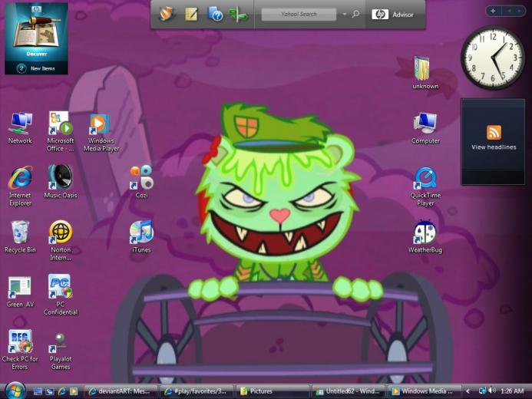Open the help icon in HP Advisor dock
The height and width of the screenshot is (399, 532).
point(215,15)
